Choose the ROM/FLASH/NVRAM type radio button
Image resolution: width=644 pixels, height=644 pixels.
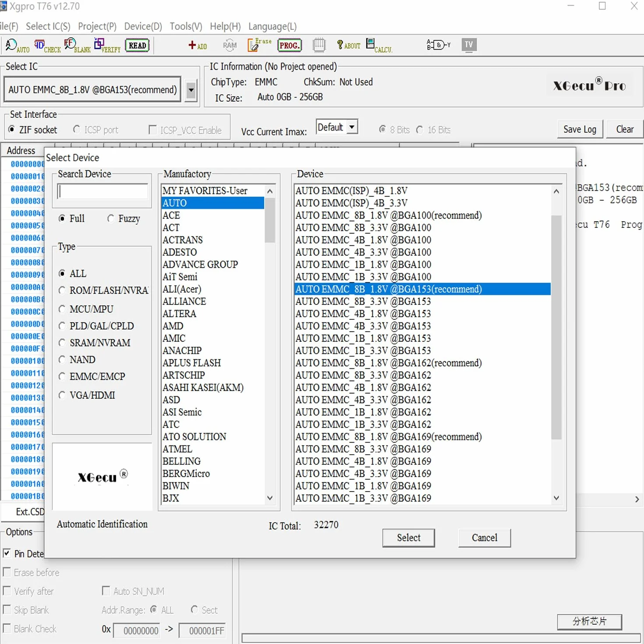(62, 290)
